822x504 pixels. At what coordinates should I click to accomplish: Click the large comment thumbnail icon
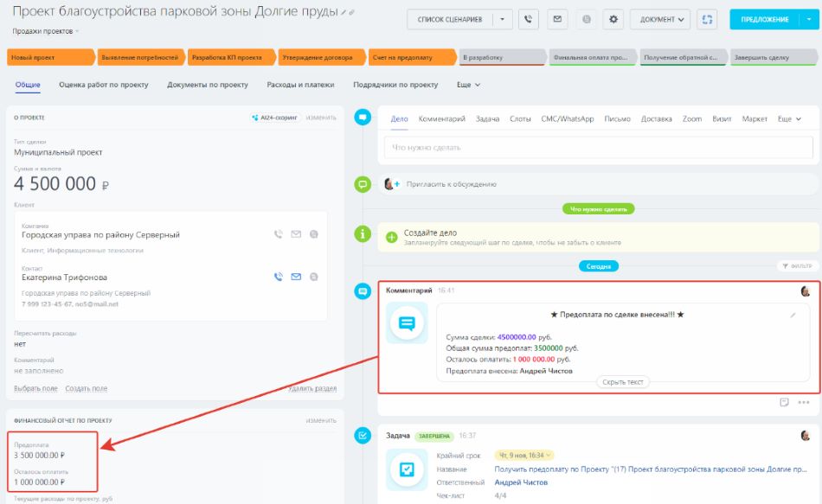[407, 322]
